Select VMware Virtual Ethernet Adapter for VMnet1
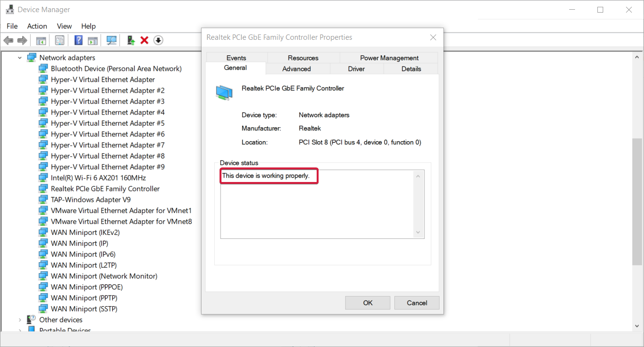The image size is (644, 347). (x=121, y=211)
